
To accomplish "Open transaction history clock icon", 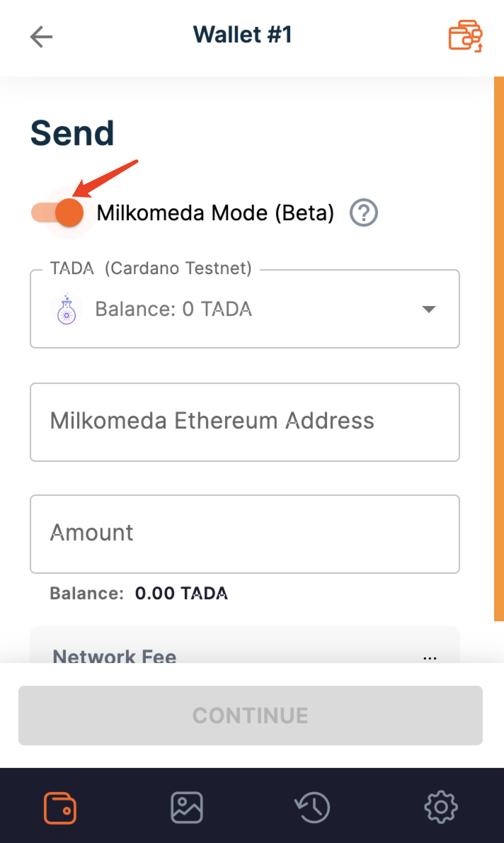I will pos(313,807).
